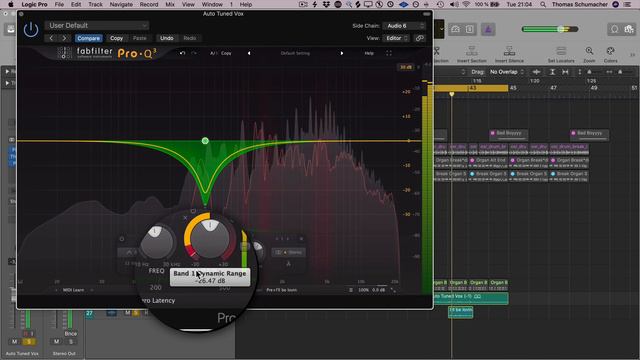Toggle FabFilter full screen mode
The width and height of the screenshot is (640, 360).
tap(389, 53)
